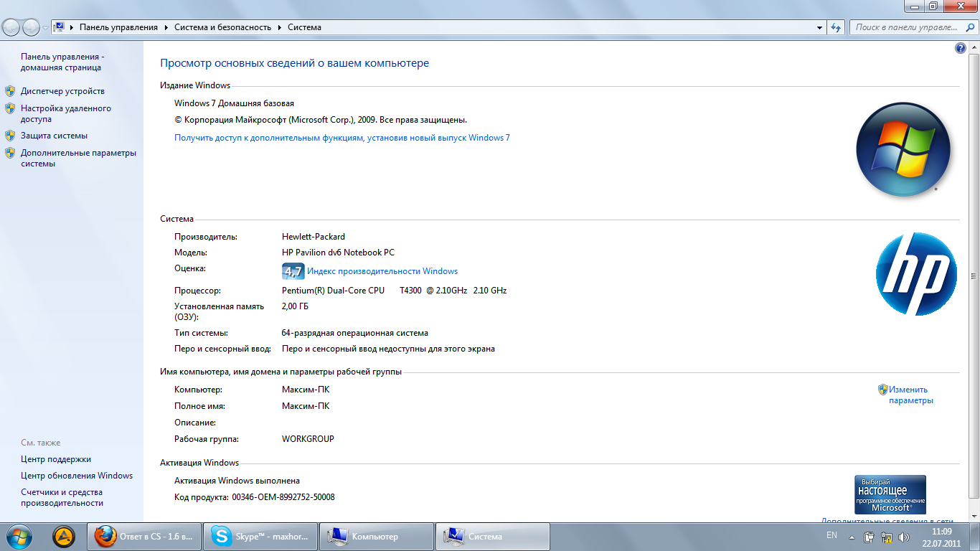Expand the address bar history dropdown

tap(820, 27)
